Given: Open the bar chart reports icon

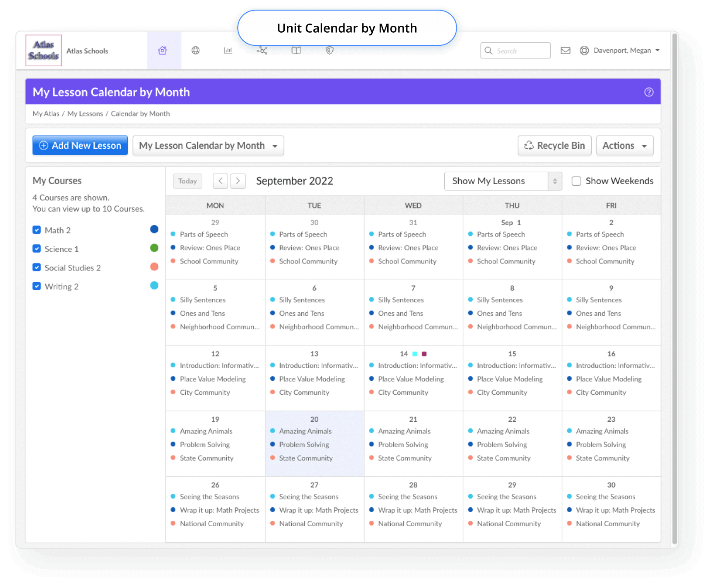Looking at the screenshot, I should pos(228,51).
